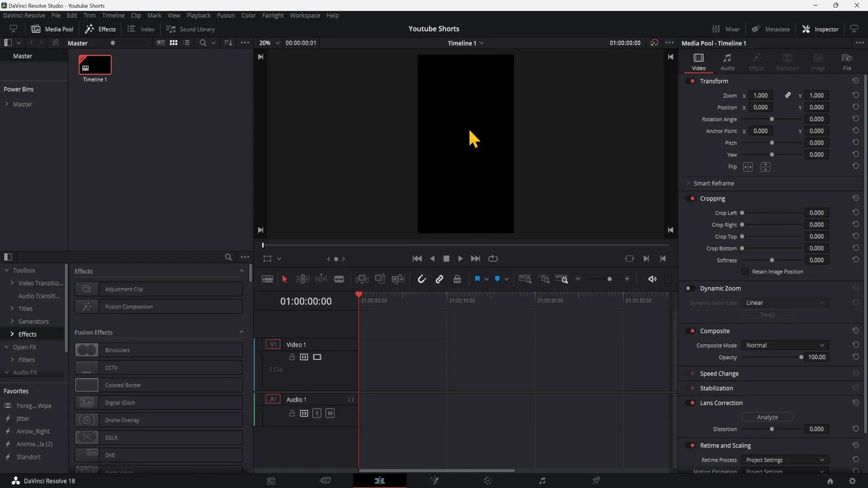This screenshot has width=868, height=488.
Task: Toggle the Transform section enable dot
Action: 693,80
